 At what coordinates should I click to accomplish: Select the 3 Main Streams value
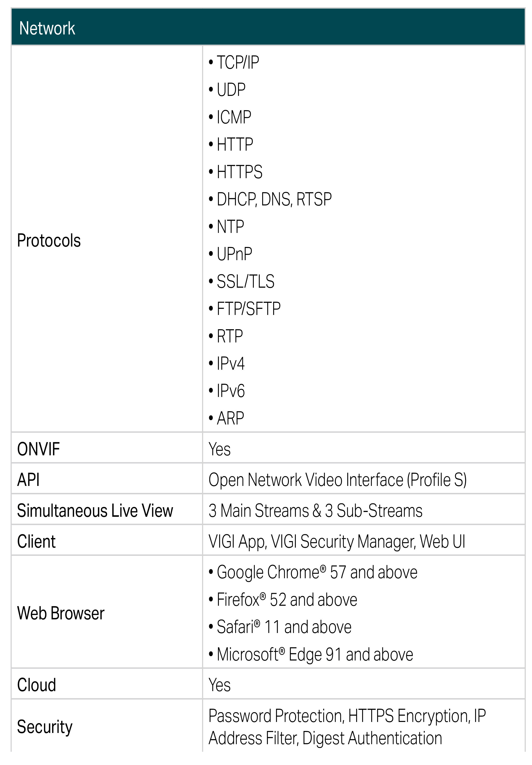pyautogui.click(x=315, y=511)
